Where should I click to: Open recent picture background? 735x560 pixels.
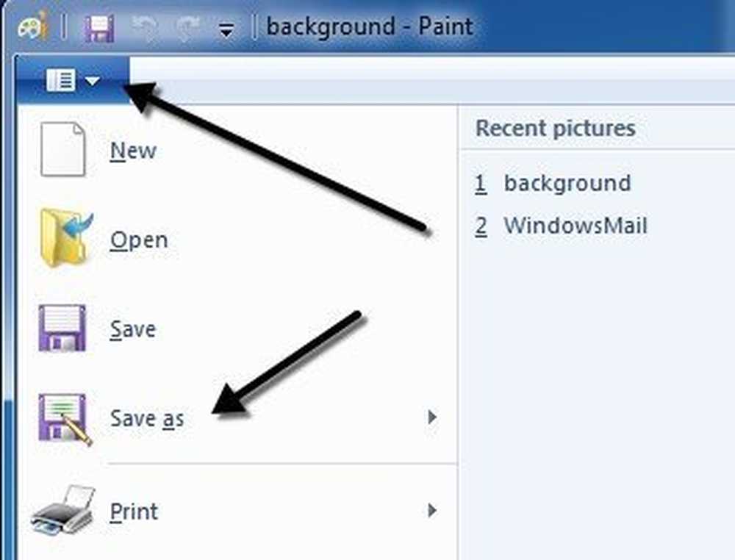tap(553, 183)
